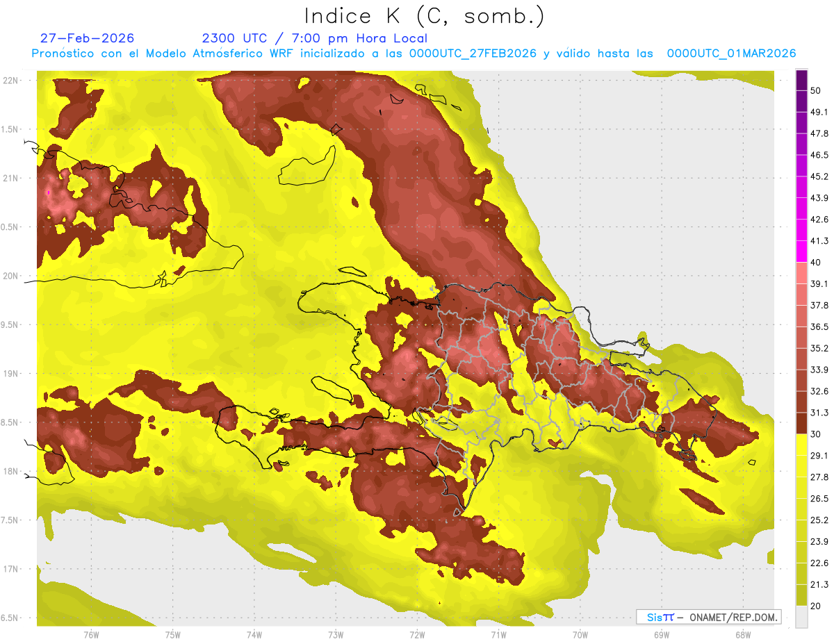The width and height of the screenshot is (834, 644).
Task: Click the colorbar value "25.2"
Action: point(819,520)
